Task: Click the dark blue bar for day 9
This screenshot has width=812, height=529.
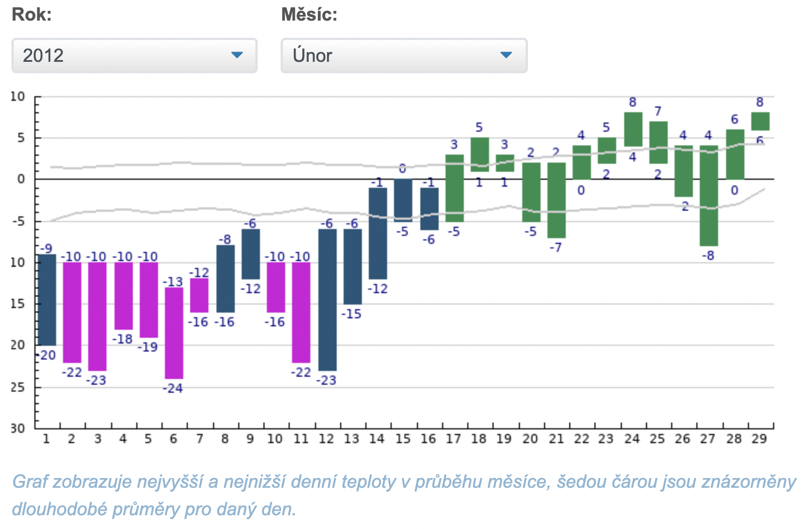Action: (x=251, y=254)
